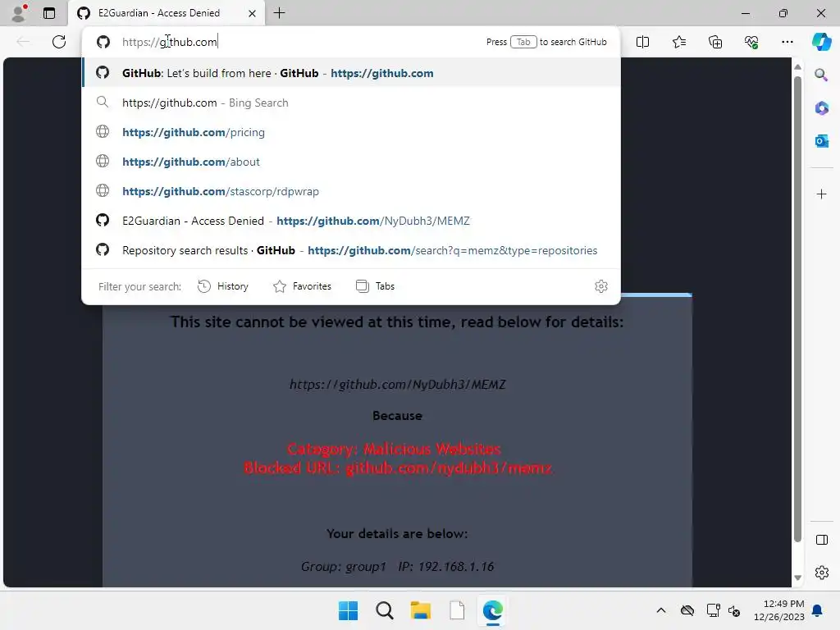Select the github.com/NyDubh3/MEMZ suggestion

click(351, 220)
